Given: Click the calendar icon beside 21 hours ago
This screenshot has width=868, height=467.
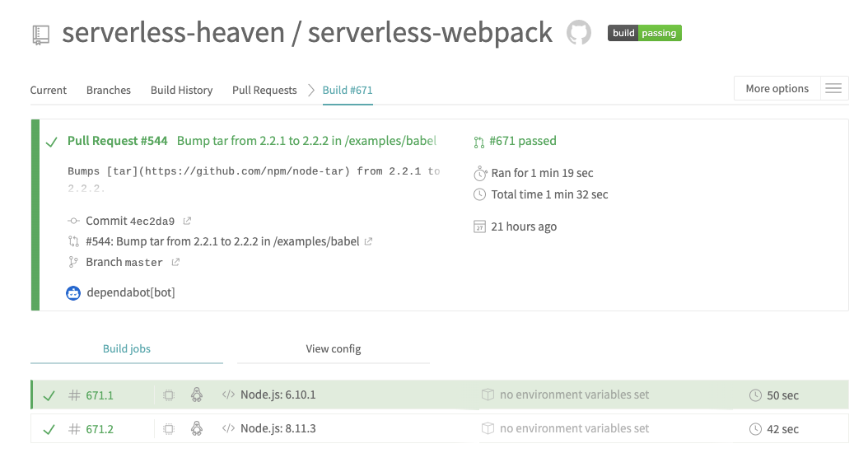Looking at the screenshot, I should [x=480, y=226].
